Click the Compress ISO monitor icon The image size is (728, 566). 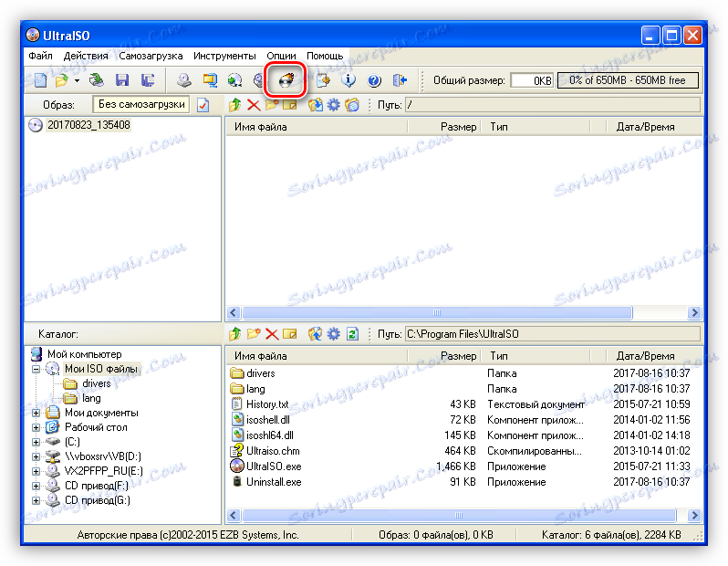[210, 80]
